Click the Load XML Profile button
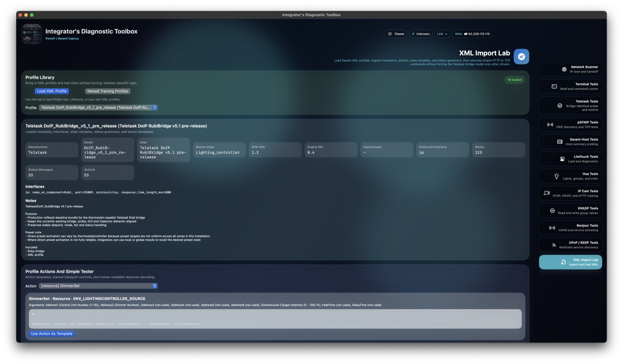The width and height of the screenshot is (623, 364). point(52,91)
